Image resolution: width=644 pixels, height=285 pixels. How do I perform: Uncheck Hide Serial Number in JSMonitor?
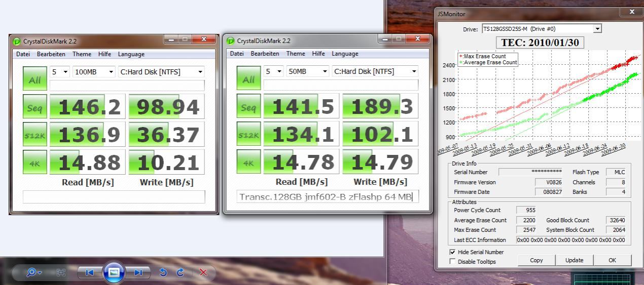click(452, 252)
